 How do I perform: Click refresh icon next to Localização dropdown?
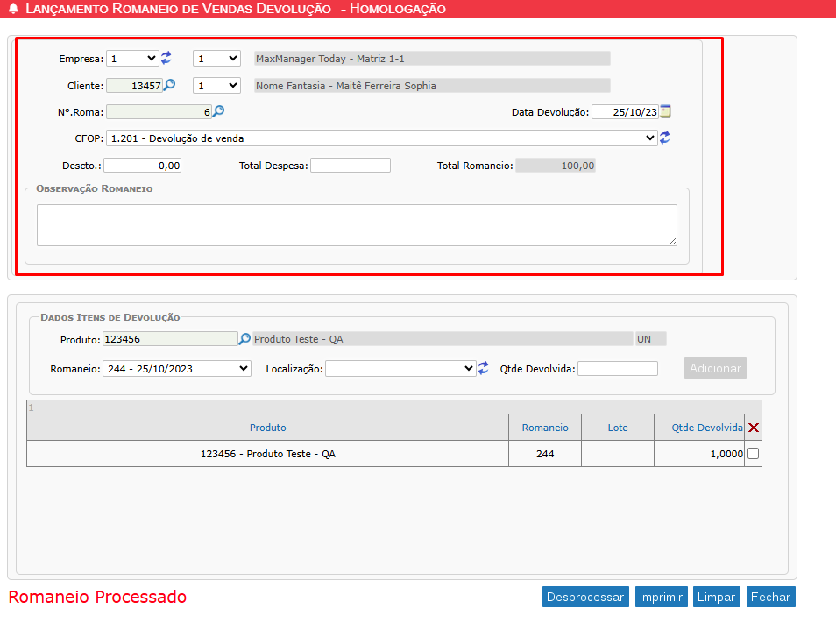pyautogui.click(x=483, y=368)
